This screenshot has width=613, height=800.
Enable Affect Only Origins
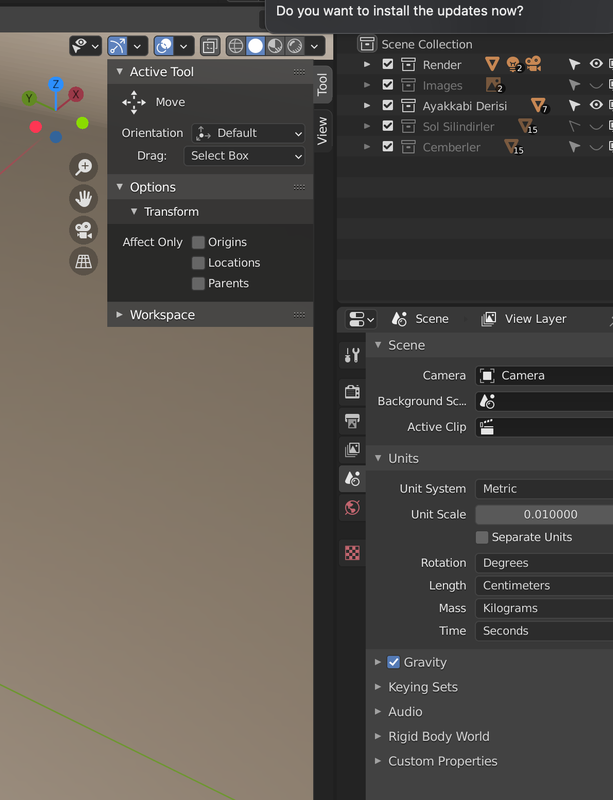click(198, 242)
